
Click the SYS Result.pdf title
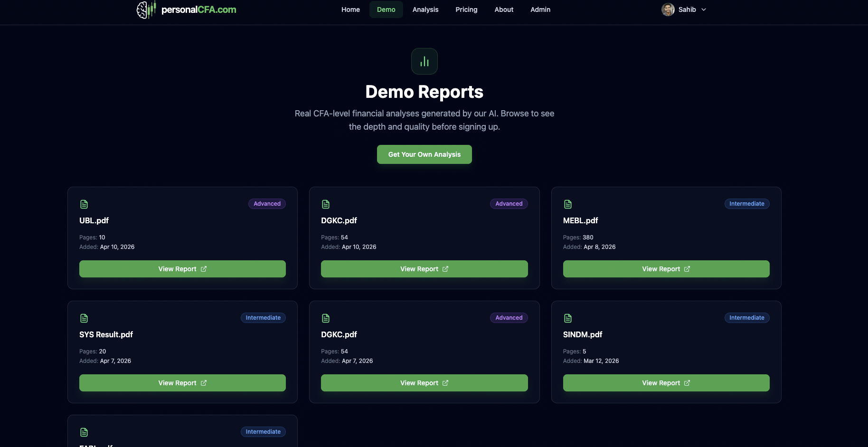click(x=106, y=334)
